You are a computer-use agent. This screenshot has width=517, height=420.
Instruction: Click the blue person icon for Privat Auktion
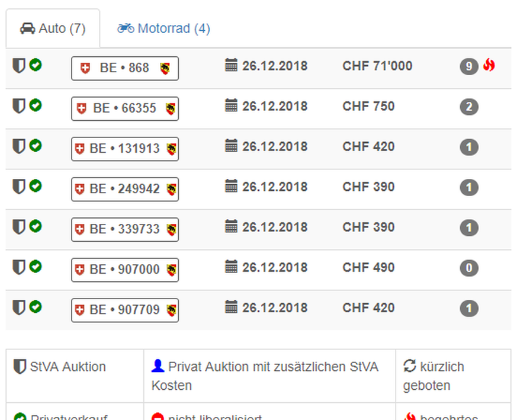(x=158, y=367)
